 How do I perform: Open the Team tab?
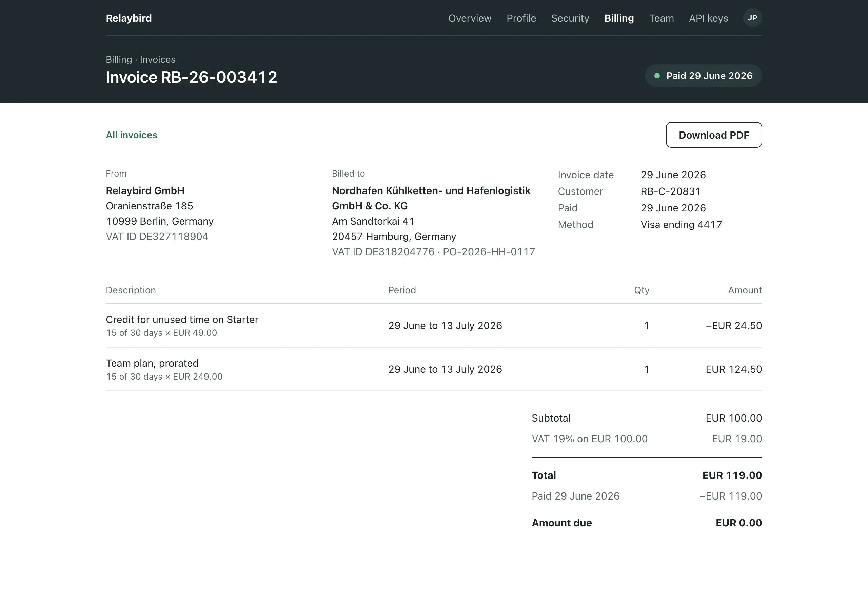(x=661, y=18)
